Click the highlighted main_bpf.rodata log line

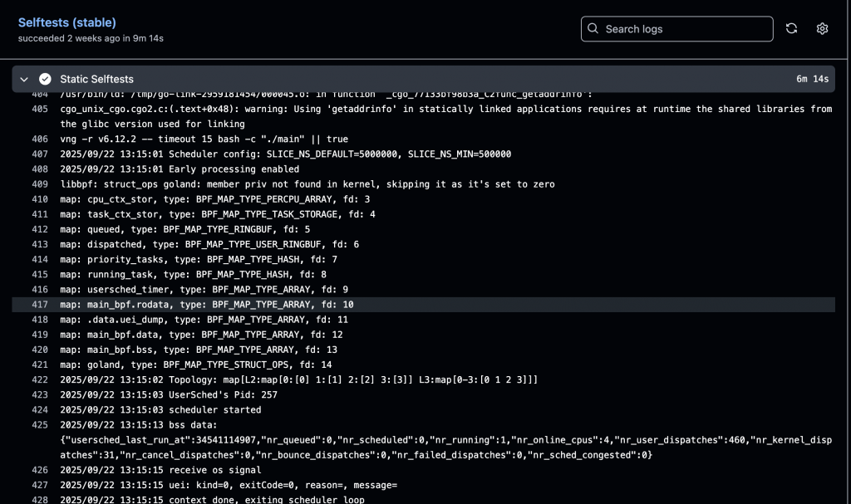tap(207, 305)
